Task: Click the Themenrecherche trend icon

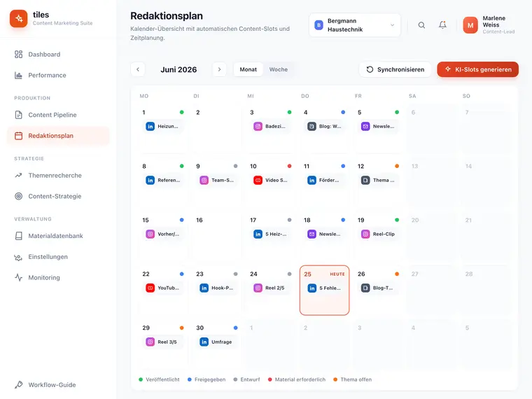Action: 19,176
